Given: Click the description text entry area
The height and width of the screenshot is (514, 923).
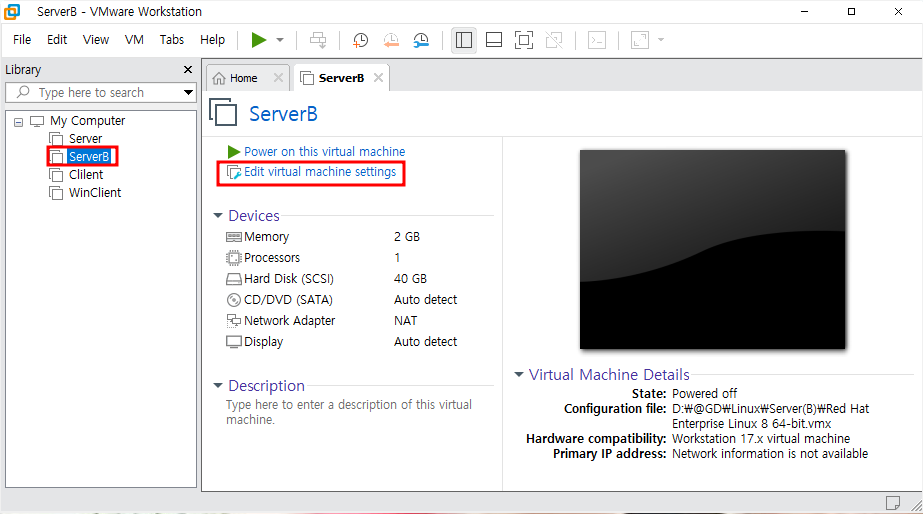Looking at the screenshot, I should (349, 412).
